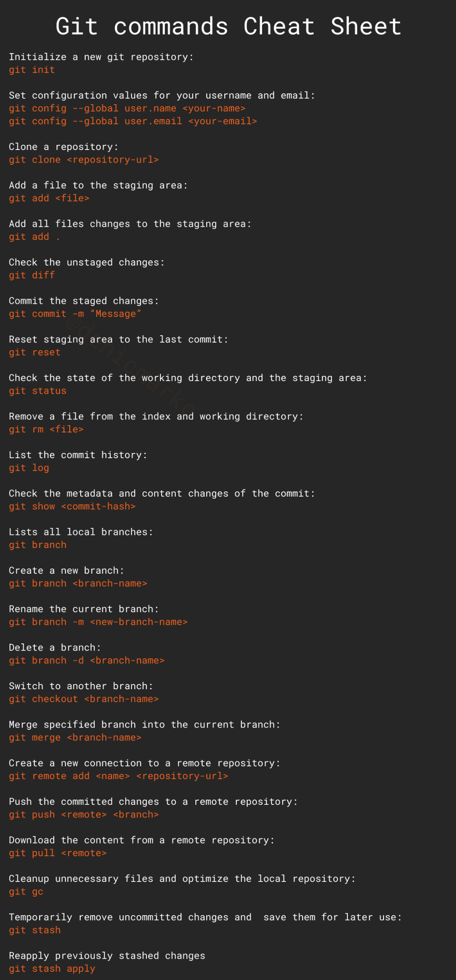Click the "git status" command text
The image size is (456, 980).
tap(37, 391)
